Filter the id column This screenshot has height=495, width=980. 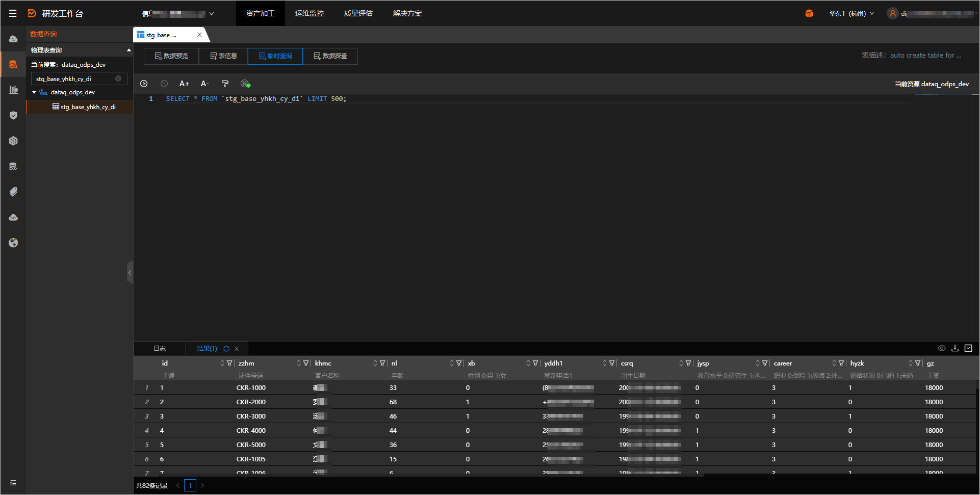point(229,363)
